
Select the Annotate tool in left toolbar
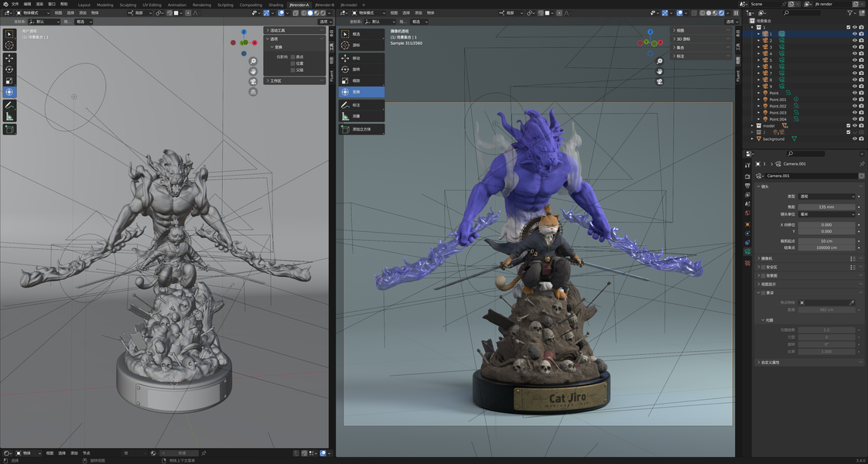point(9,104)
